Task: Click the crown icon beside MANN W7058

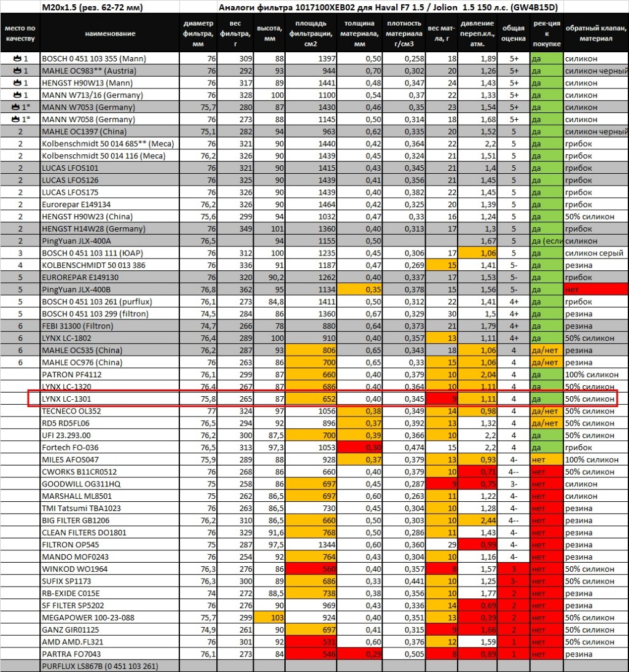Action: pyautogui.click(x=15, y=119)
